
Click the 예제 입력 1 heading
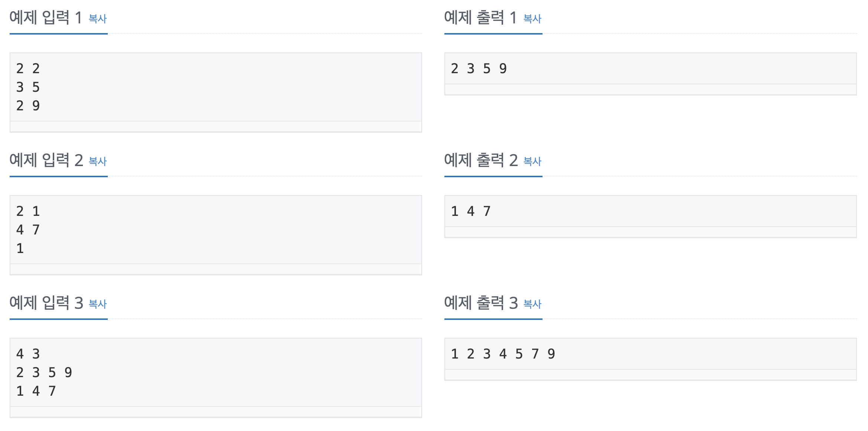click(x=46, y=17)
